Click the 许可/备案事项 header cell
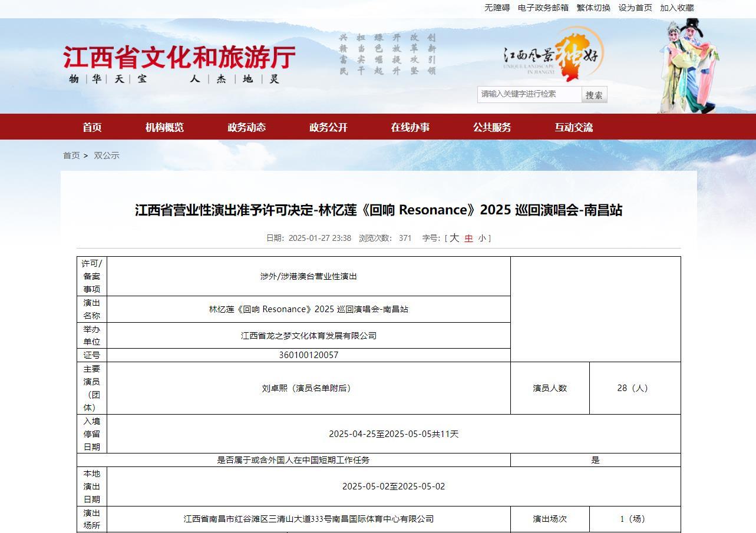 tap(91, 276)
